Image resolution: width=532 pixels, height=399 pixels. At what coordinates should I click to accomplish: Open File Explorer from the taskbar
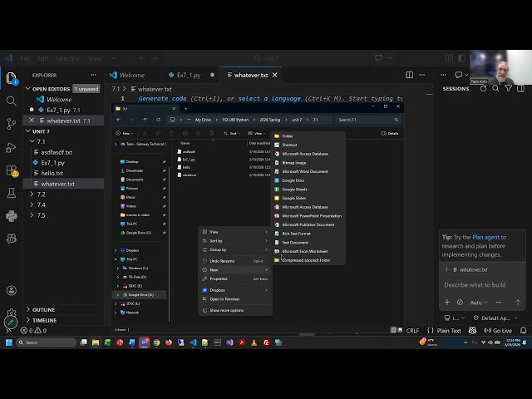pos(96,342)
